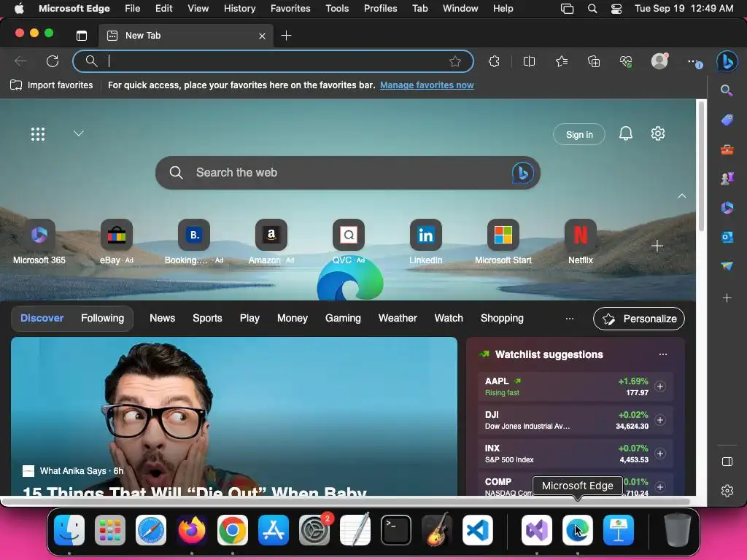Open the Bing Copilot sidebar button

[727, 61]
